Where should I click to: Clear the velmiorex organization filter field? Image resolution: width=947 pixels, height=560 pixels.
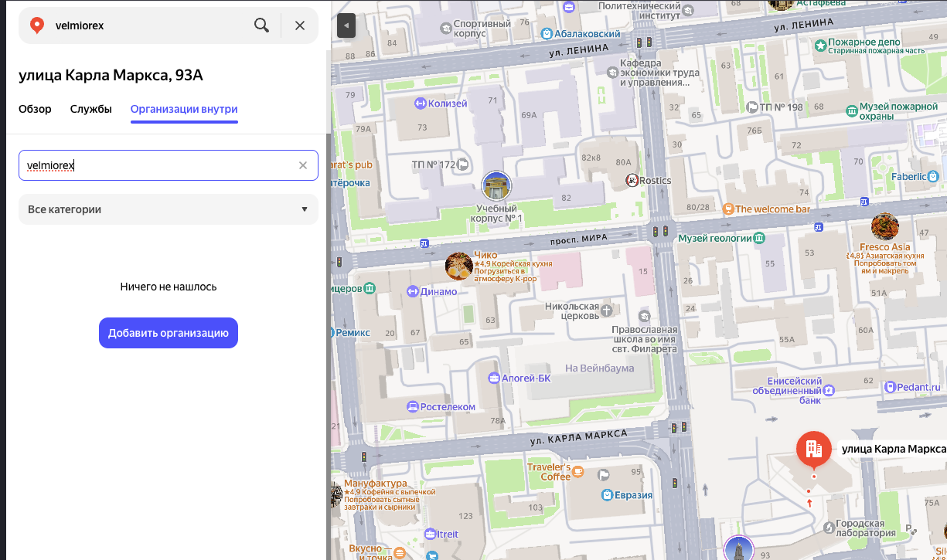pyautogui.click(x=303, y=165)
